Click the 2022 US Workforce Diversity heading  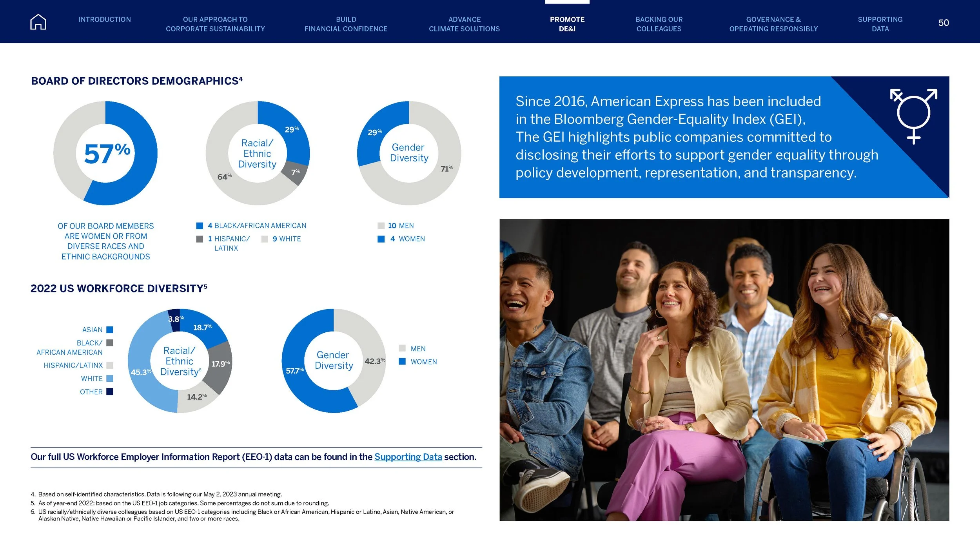119,288
